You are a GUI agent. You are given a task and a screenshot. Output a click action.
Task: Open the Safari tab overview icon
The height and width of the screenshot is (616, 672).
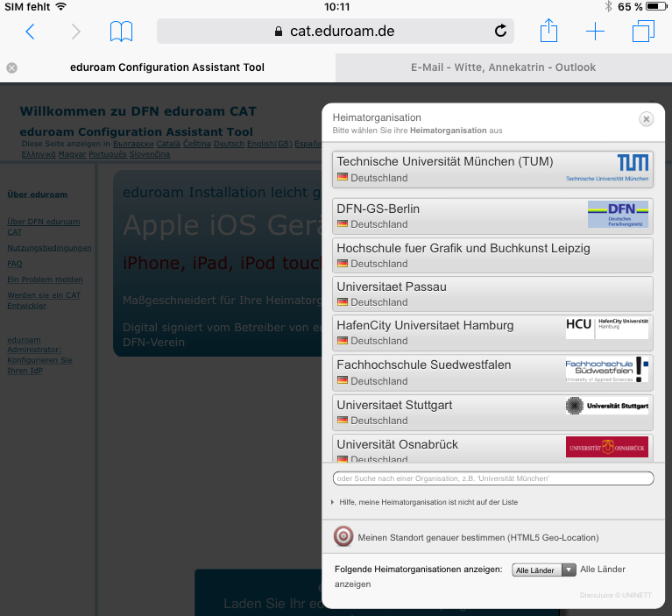click(x=643, y=32)
